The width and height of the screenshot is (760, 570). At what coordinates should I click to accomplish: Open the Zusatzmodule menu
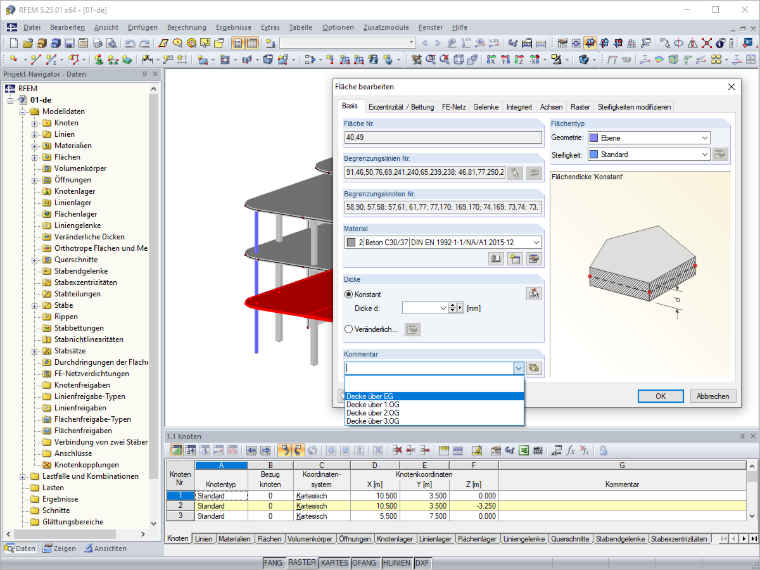tap(386, 28)
